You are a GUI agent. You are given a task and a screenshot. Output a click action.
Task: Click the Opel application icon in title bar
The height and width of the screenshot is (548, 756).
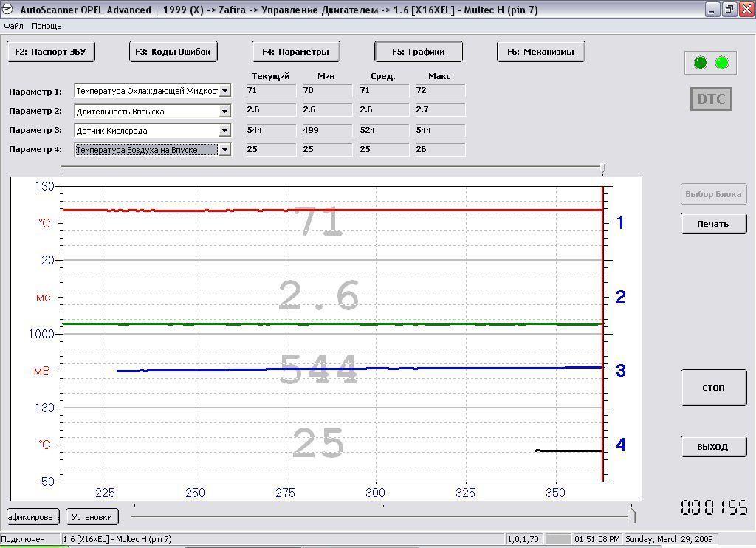coord(8,10)
